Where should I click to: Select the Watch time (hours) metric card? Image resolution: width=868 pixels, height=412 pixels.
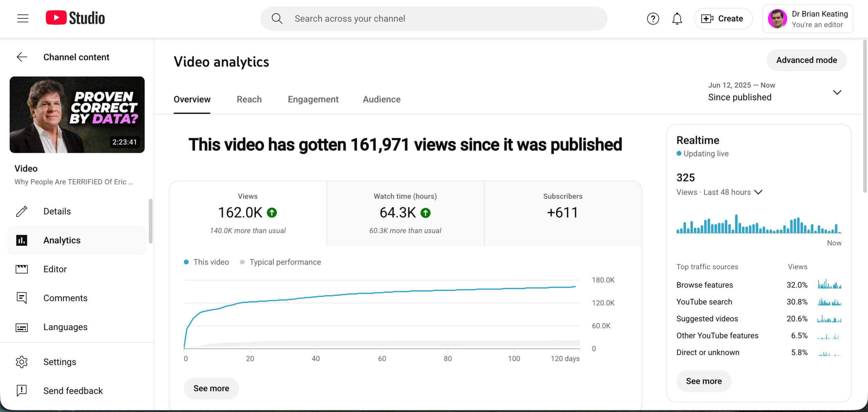click(405, 213)
